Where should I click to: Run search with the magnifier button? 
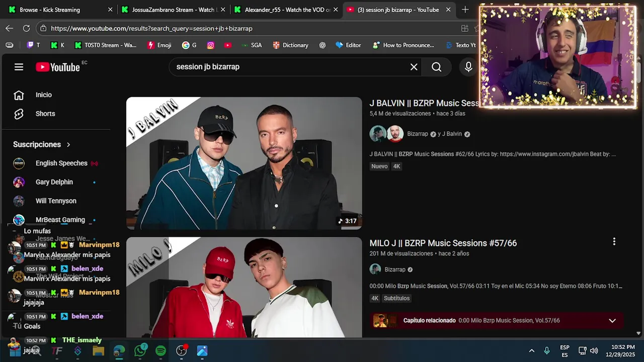point(436,67)
